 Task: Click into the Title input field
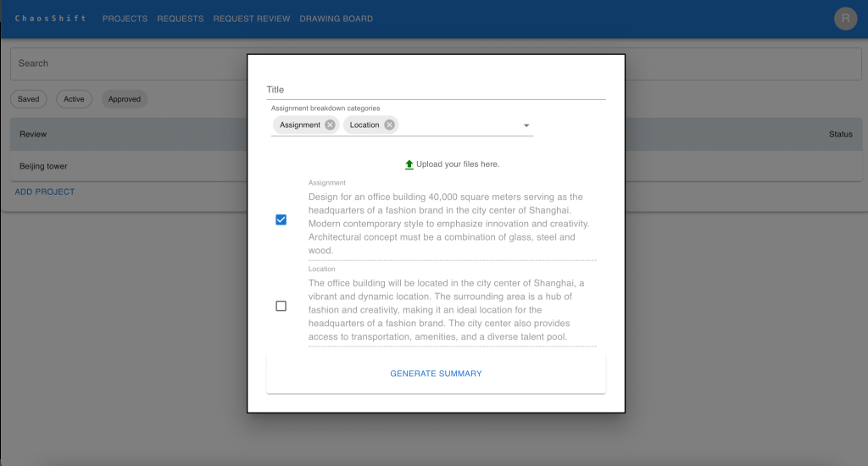pyautogui.click(x=436, y=90)
